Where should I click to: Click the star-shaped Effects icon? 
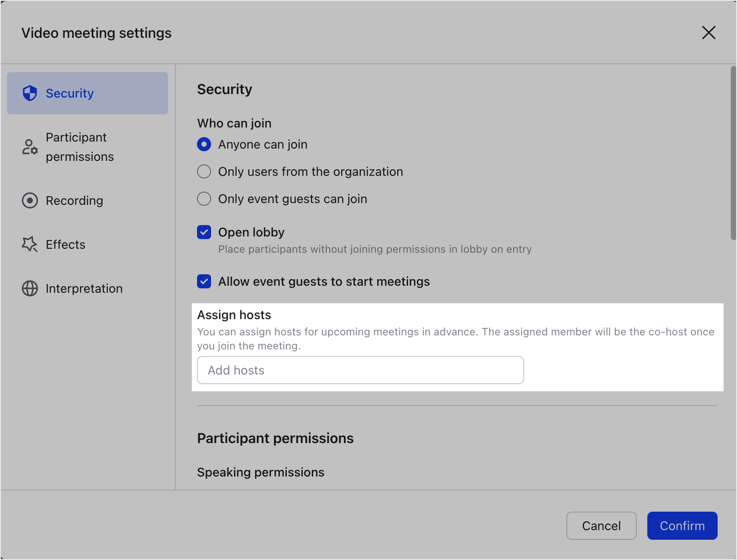[x=30, y=244]
